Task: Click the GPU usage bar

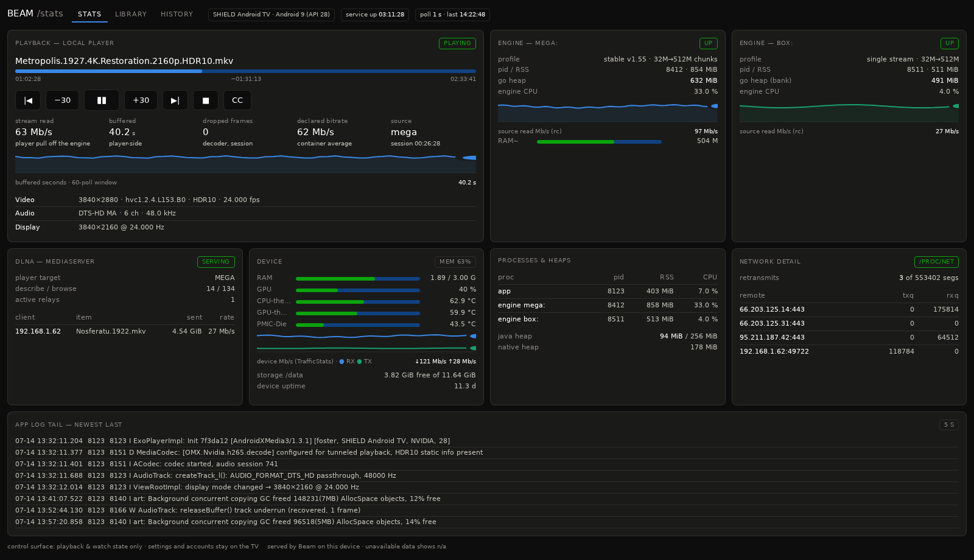Action: pos(358,290)
